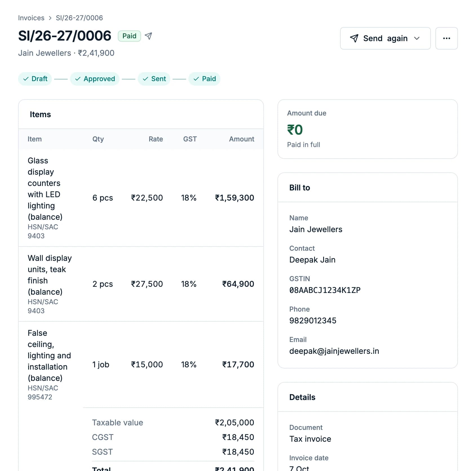Image resolution: width=476 pixels, height=471 pixels.
Task: Click the Items card heading
Action: tap(40, 114)
